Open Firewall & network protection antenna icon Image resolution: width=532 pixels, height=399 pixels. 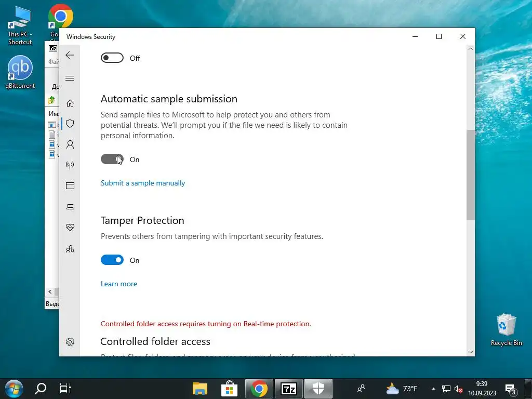70,165
